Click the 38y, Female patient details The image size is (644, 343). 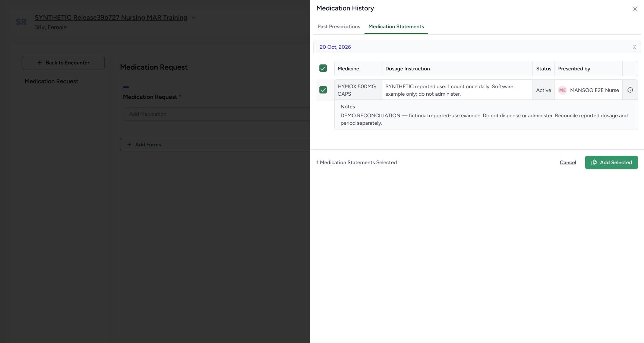click(51, 27)
